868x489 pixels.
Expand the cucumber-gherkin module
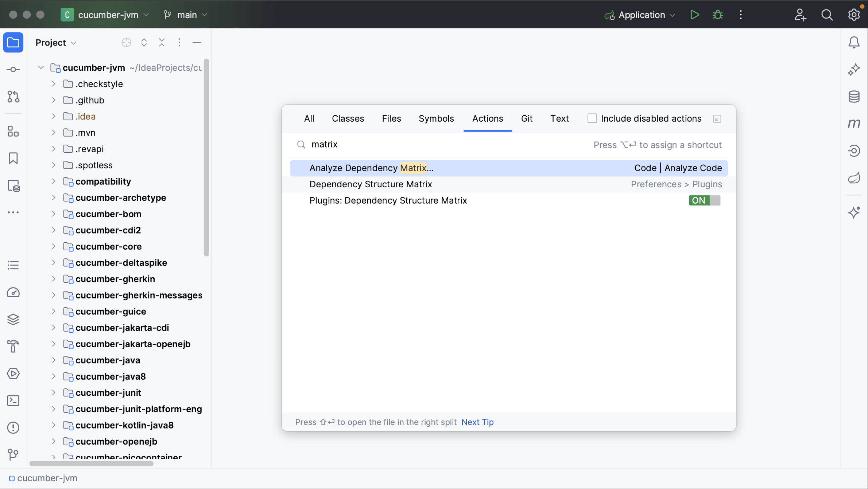pos(53,279)
